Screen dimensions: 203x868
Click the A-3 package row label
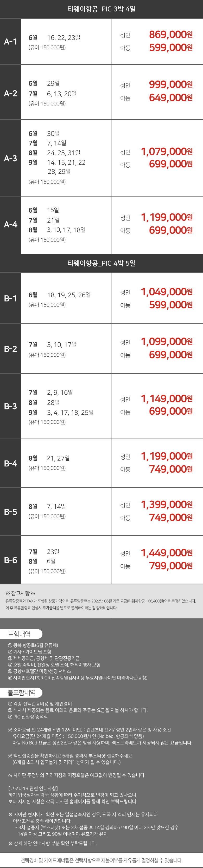(x=10, y=158)
